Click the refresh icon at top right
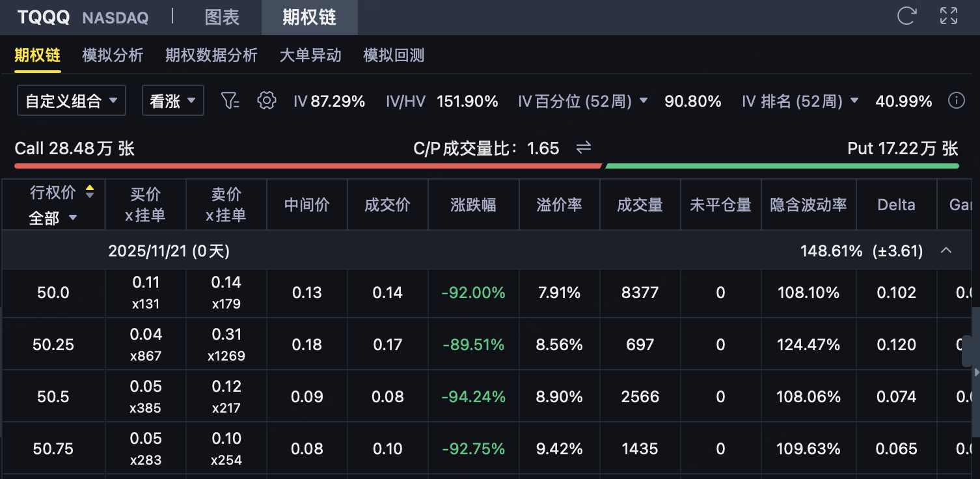The image size is (980, 479). tap(906, 16)
